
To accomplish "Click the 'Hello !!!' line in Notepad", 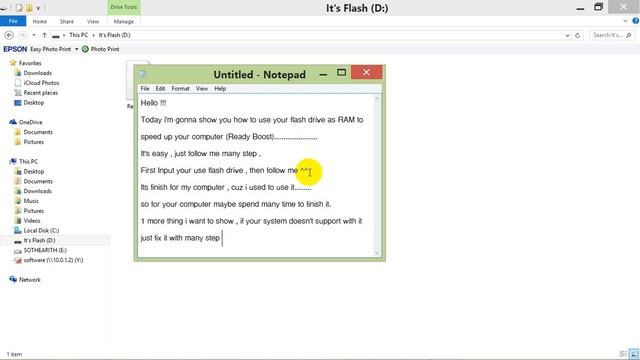I will coord(153,103).
